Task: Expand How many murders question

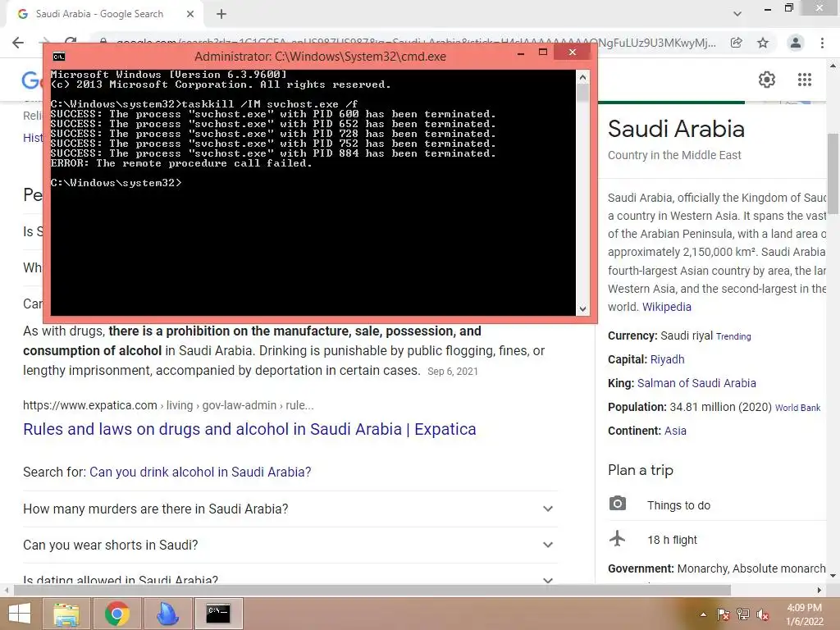Action: 290,509
